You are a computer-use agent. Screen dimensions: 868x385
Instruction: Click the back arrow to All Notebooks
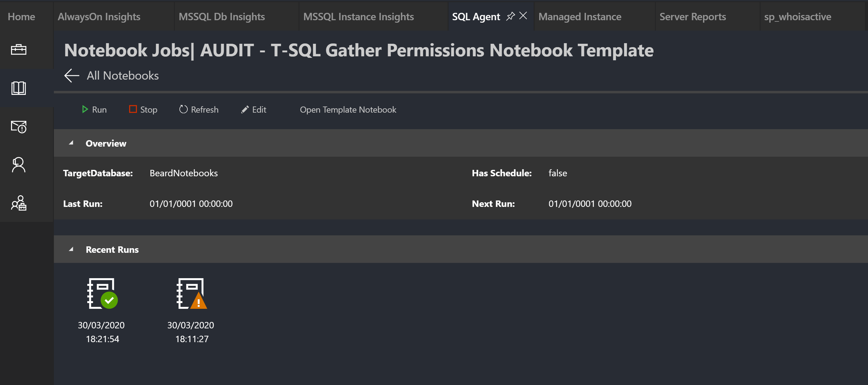coord(72,76)
